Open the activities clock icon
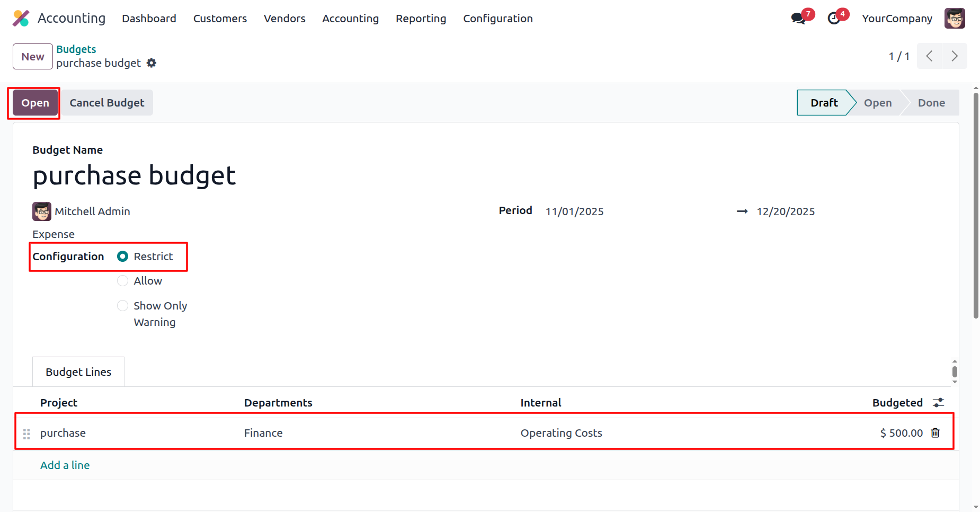Image resolution: width=980 pixels, height=512 pixels. coord(834,19)
